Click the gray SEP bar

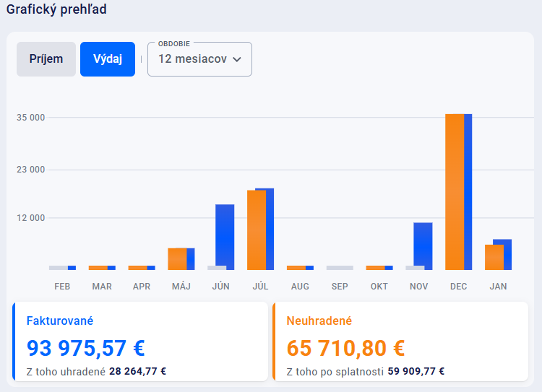click(340, 268)
